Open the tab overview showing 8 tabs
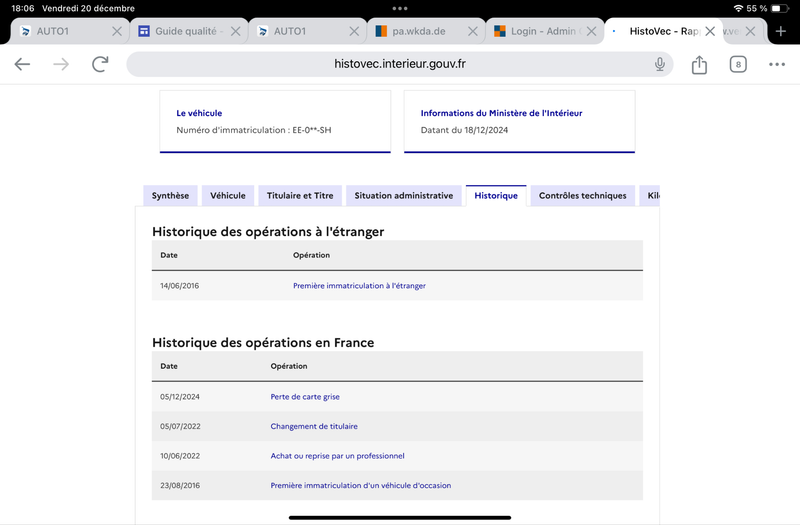The width and height of the screenshot is (800, 525). click(738, 64)
